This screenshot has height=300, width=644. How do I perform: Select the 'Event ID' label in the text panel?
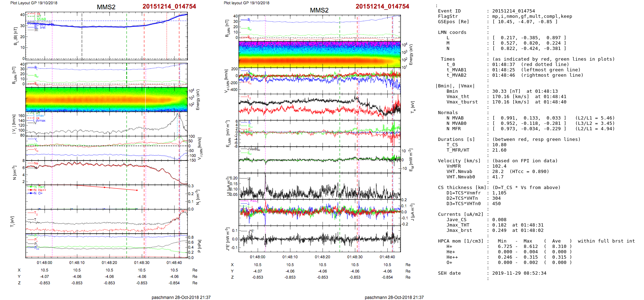point(449,11)
